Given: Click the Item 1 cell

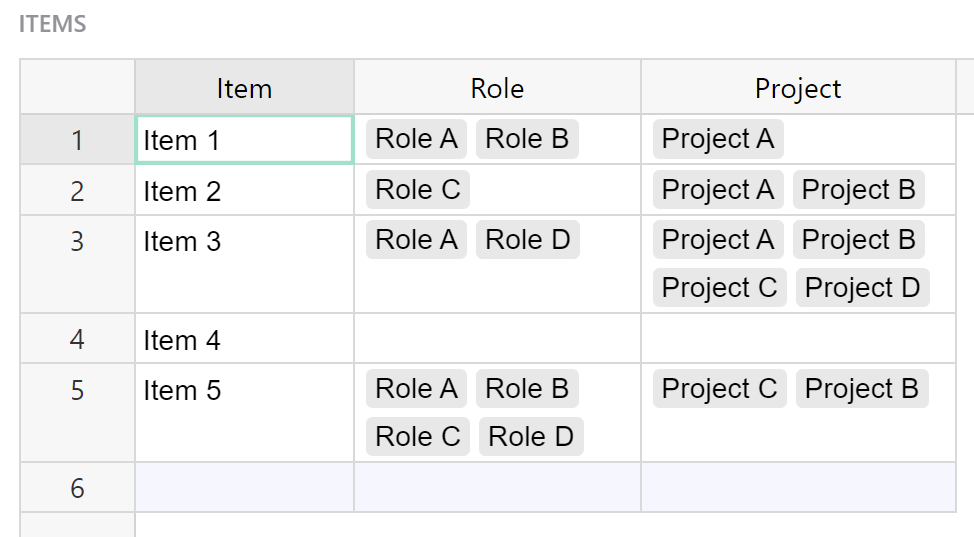Looking at the screenshot, I should [x=244, y=140].
